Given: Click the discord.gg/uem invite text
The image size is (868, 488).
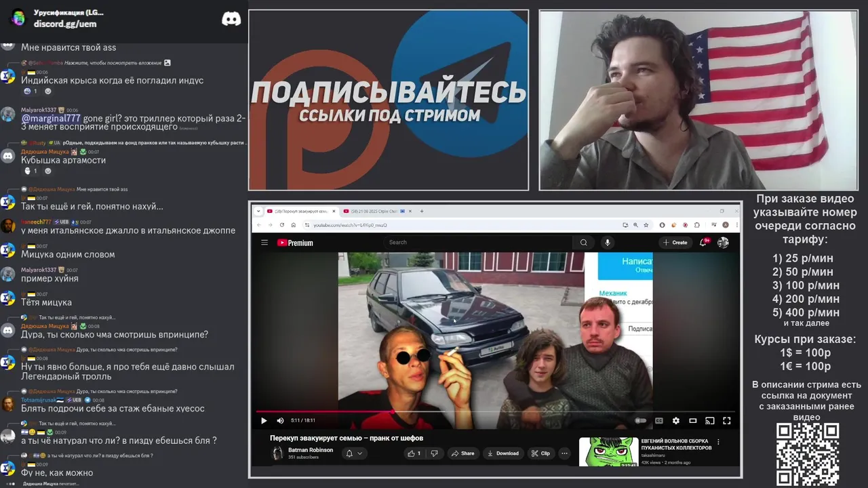Looking at the screenshot, I should click(65, 24).
